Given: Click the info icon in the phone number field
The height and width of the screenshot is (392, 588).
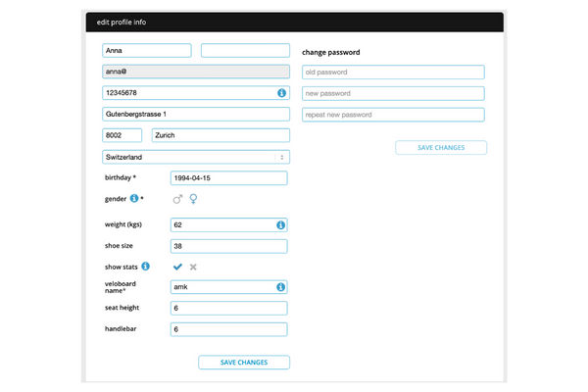Looking at the screenshot, I should 281,93.
